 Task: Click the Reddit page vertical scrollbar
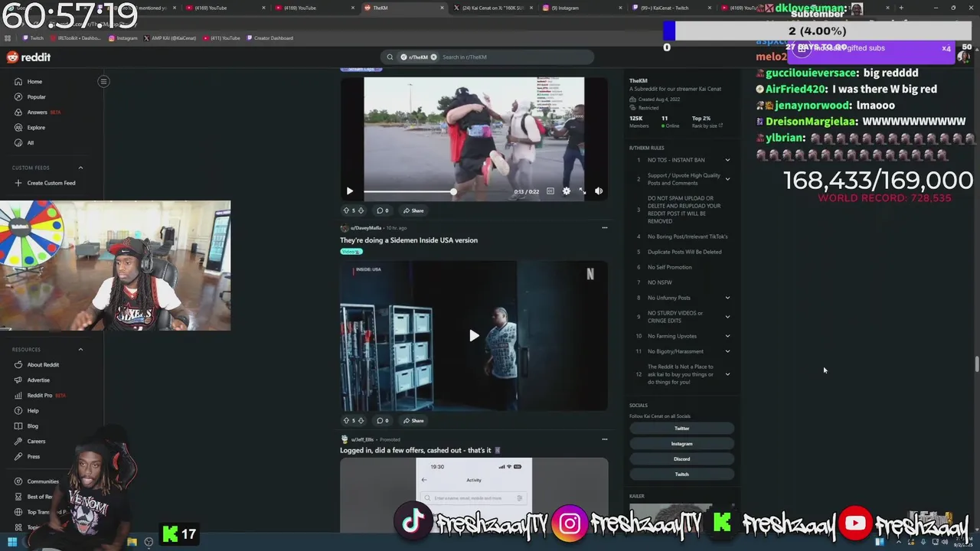tap(976, 364)
